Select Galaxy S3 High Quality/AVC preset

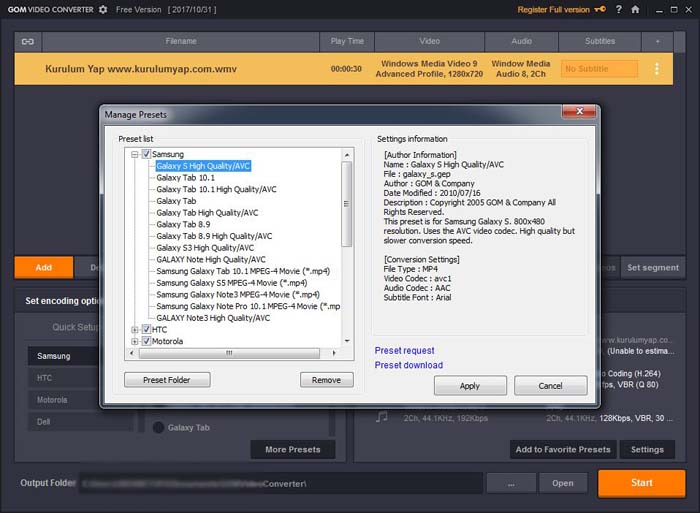(x=205, y=248)
